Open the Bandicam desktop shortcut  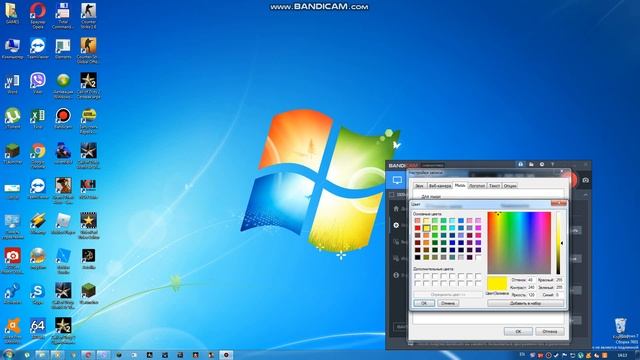click(x=63, y=118)
